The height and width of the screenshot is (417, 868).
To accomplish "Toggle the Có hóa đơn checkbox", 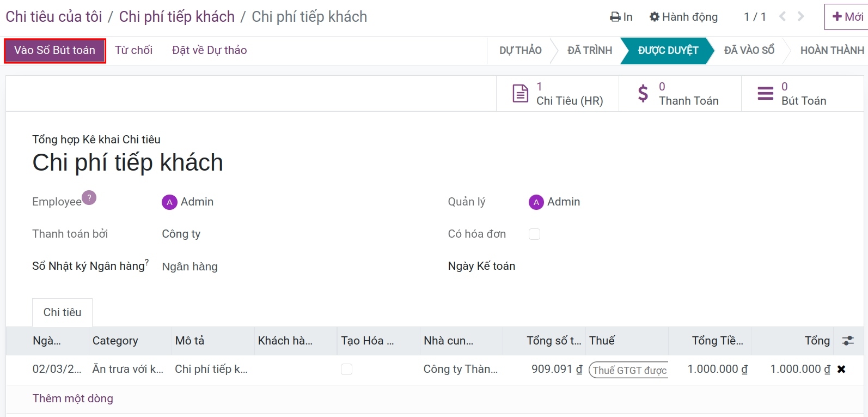I will pyautogui.click(x=535, y=234).
